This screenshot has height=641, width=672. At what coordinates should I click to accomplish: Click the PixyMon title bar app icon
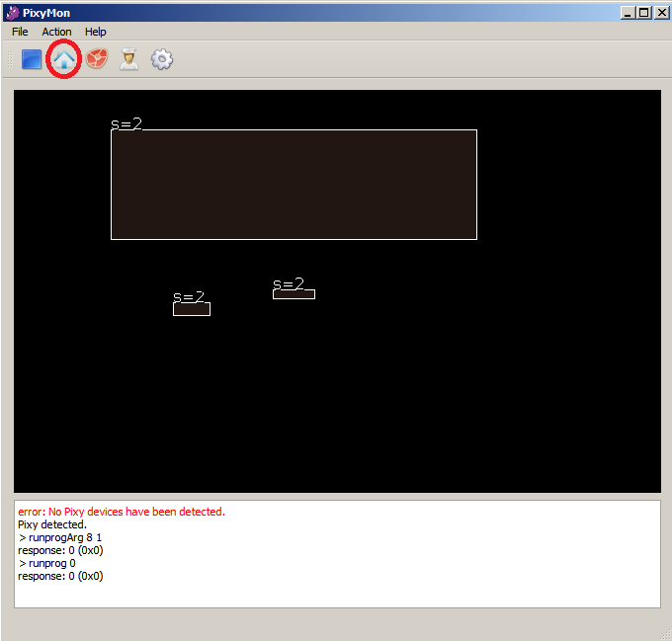13,13
